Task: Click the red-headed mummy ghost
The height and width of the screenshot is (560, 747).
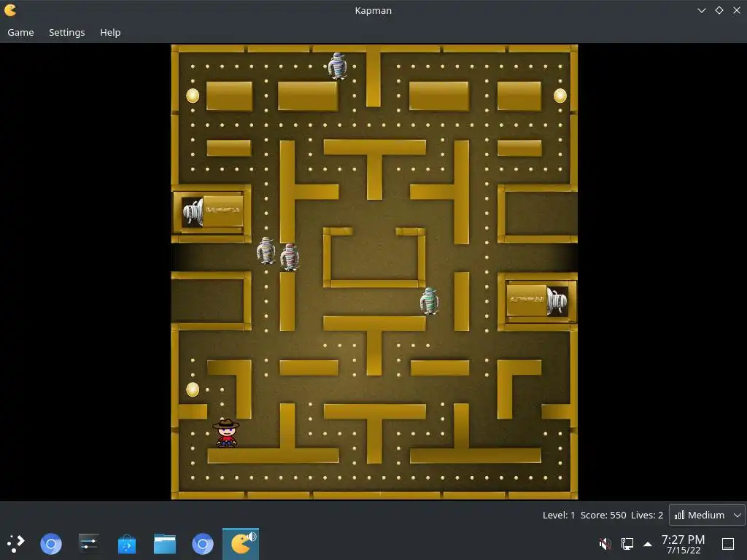Action: click(x=290, y=257)
